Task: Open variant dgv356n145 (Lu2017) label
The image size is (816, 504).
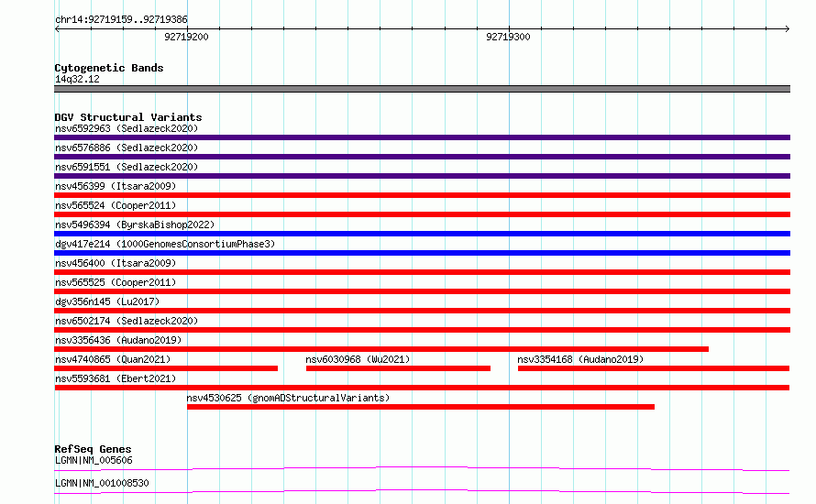Action: (107, 301)
